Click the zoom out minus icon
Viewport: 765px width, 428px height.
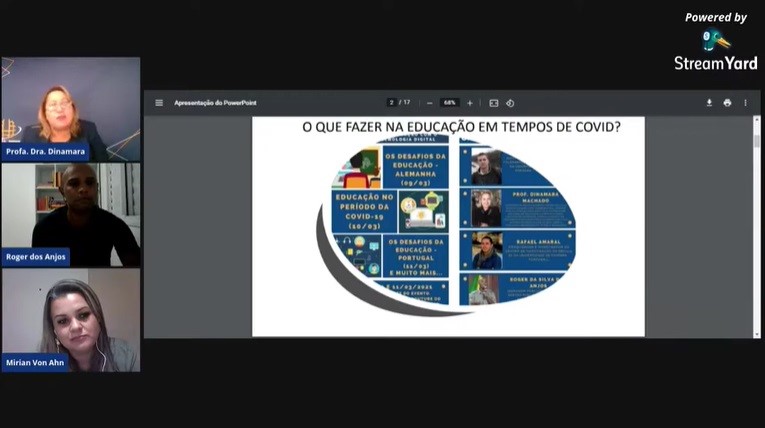coord(430,103)
